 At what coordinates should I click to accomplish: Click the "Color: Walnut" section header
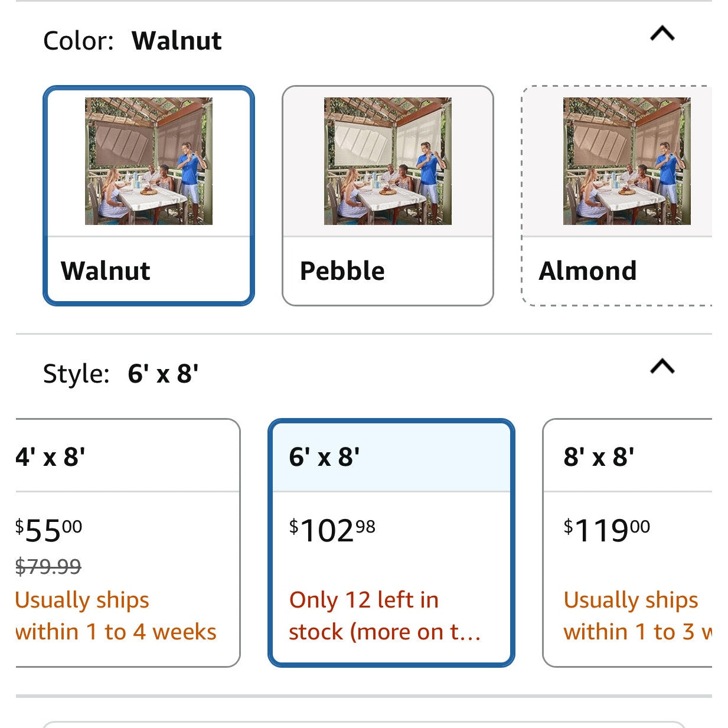coord(133,41)
